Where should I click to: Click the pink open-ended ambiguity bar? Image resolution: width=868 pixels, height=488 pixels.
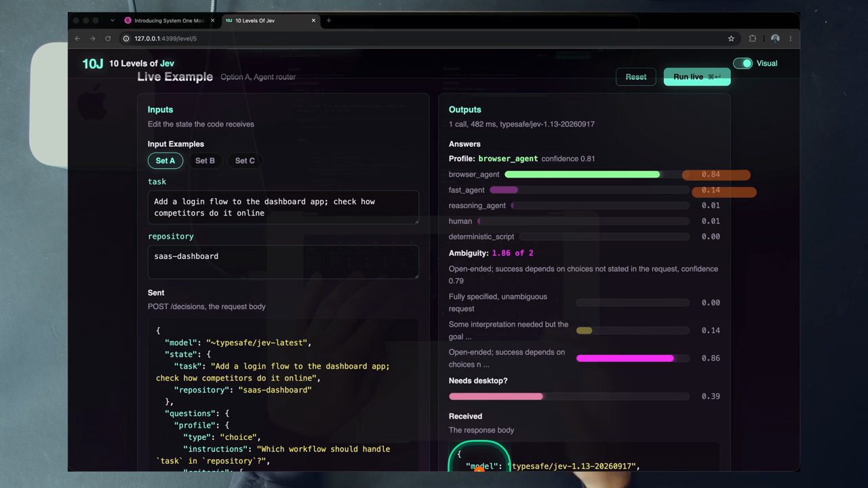tap(633, 359)
